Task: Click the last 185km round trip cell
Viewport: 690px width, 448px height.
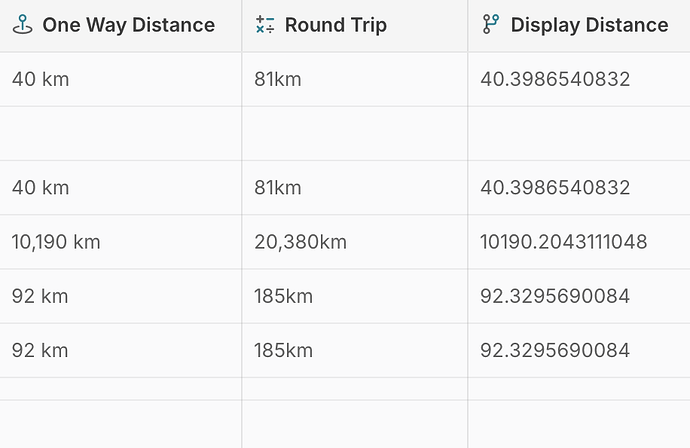Action: click(x=355, y=351)
